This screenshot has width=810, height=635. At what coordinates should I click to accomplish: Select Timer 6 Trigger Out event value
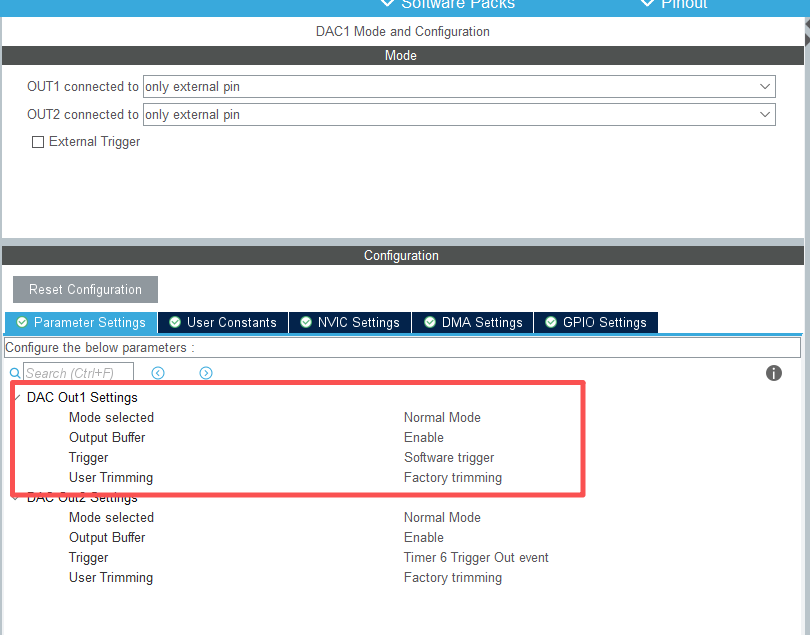click(476, 558)
